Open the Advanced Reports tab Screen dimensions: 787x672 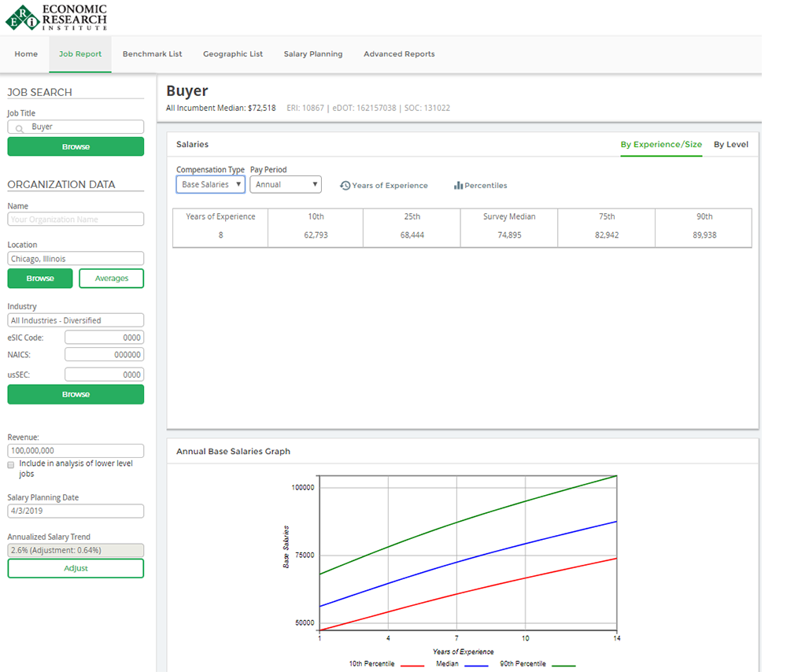[399, 54]
